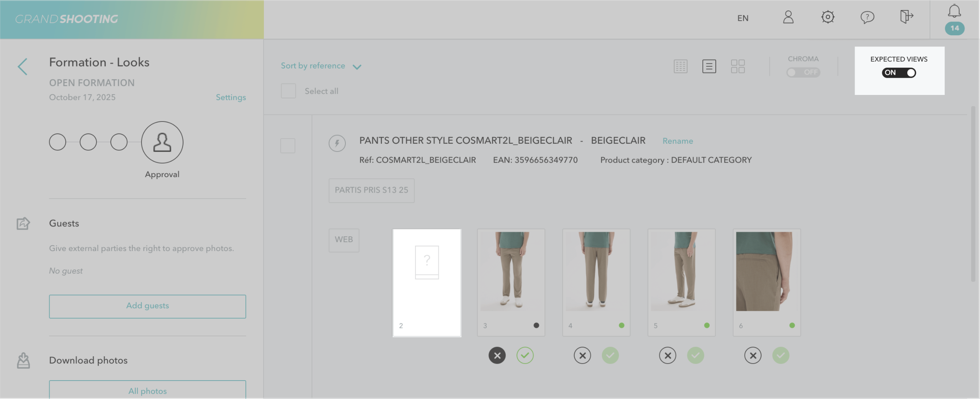
Task: Open the Sort by reference dropdown
Action: coord(321,66)
